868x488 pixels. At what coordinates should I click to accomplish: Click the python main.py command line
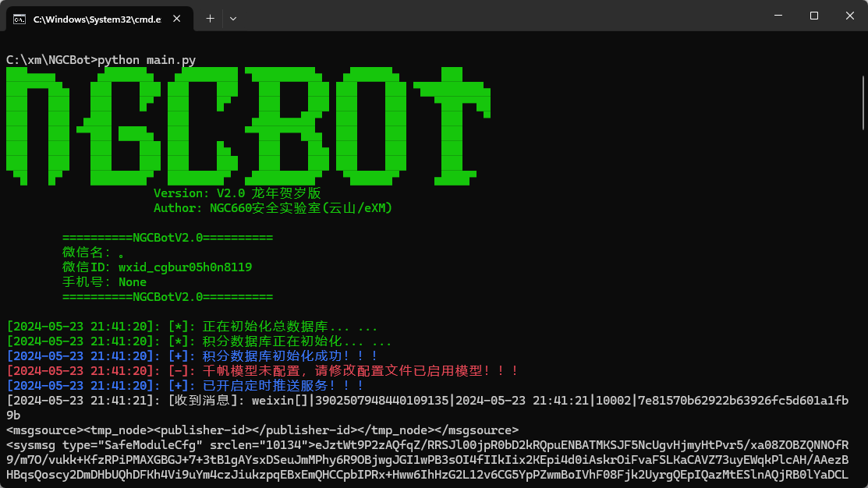[101, 59]
